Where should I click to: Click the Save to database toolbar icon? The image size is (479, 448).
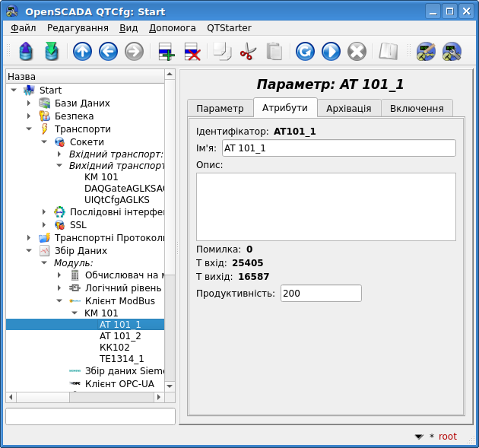pos(52,51)
